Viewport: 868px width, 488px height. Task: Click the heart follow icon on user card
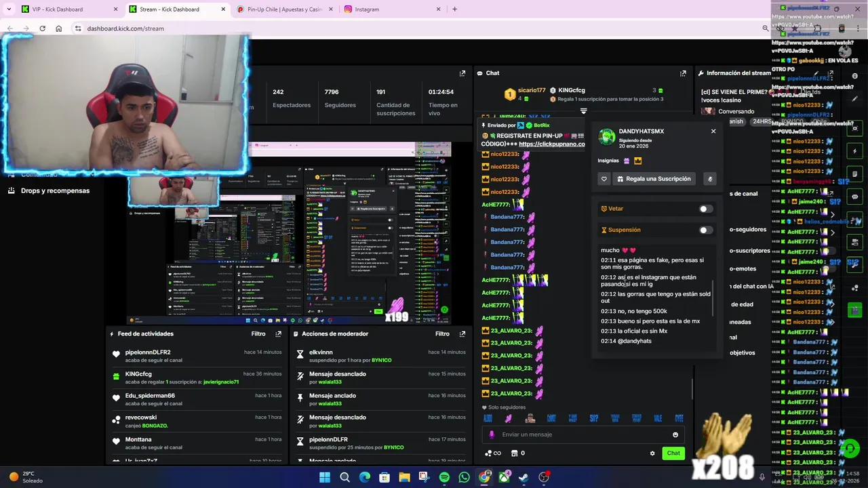(604, 179)
